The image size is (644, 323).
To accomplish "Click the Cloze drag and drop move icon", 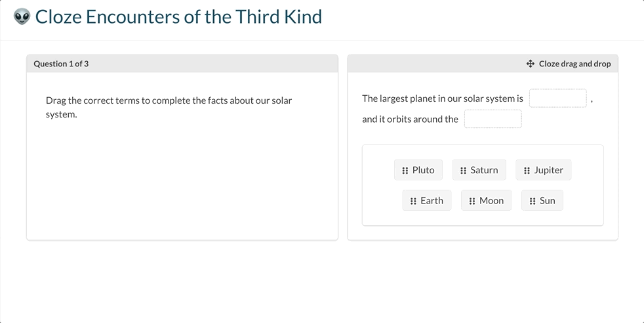I will tap(531, 64).
